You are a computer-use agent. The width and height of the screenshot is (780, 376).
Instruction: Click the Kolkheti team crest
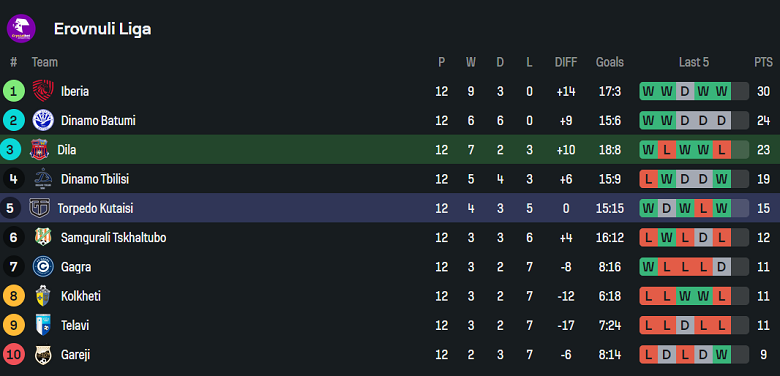pyautogui.click(x=43, y=296)
